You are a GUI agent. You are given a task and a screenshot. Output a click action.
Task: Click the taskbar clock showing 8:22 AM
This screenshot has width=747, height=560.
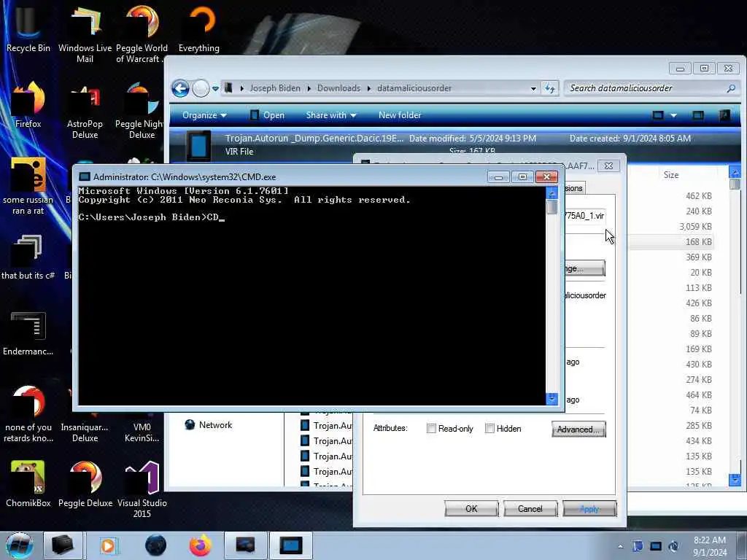pyautogui.click(x=710, y=546)
